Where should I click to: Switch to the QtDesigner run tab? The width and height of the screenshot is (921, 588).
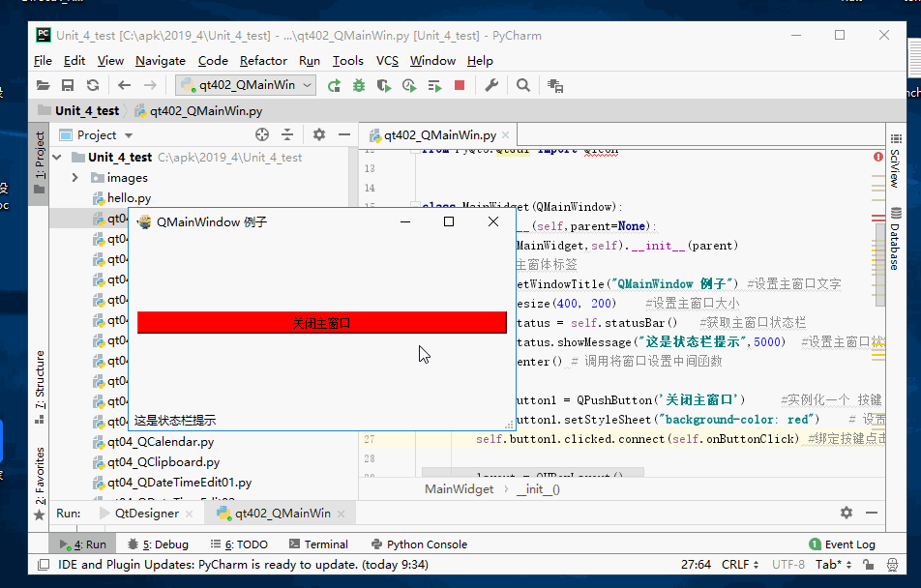[x=147, y=513]
